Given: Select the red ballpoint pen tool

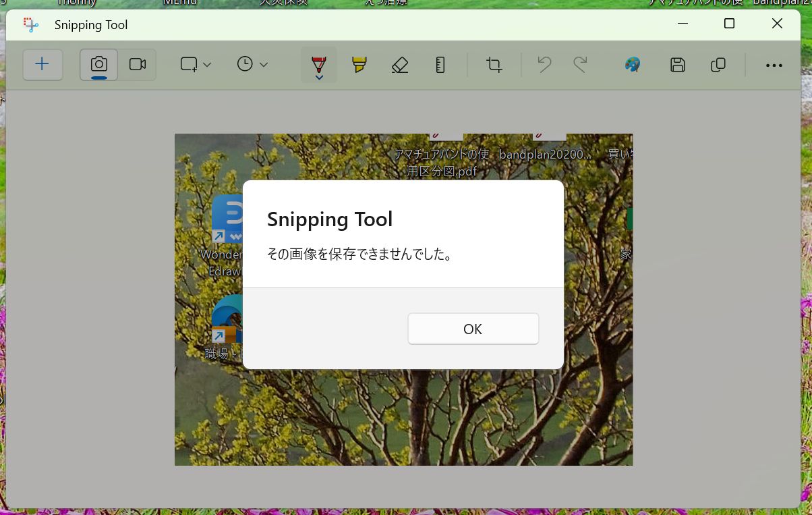Looking at the screenshot, I should pos(319,63).
